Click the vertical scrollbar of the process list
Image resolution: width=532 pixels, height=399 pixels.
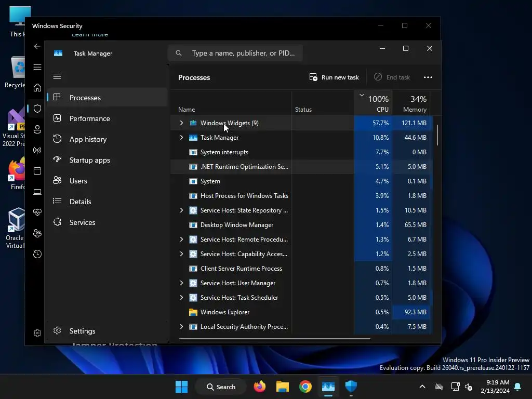[437, 135]
